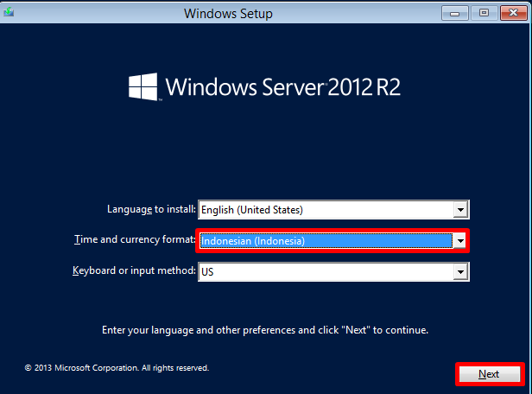Select the English (United States) language field
Image resolution: width=532 pixels, height=394 pixels.
[326, 210]
